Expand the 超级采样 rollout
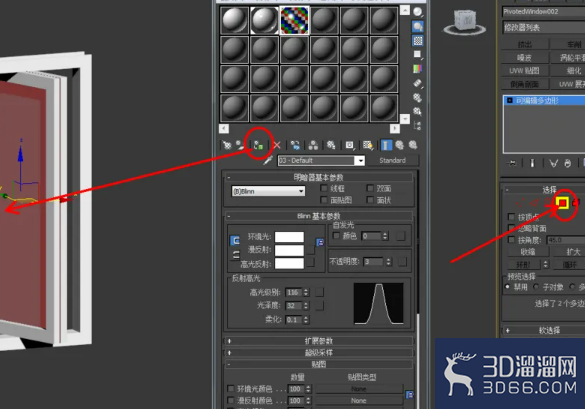585x409 pixels. point(319,352)
